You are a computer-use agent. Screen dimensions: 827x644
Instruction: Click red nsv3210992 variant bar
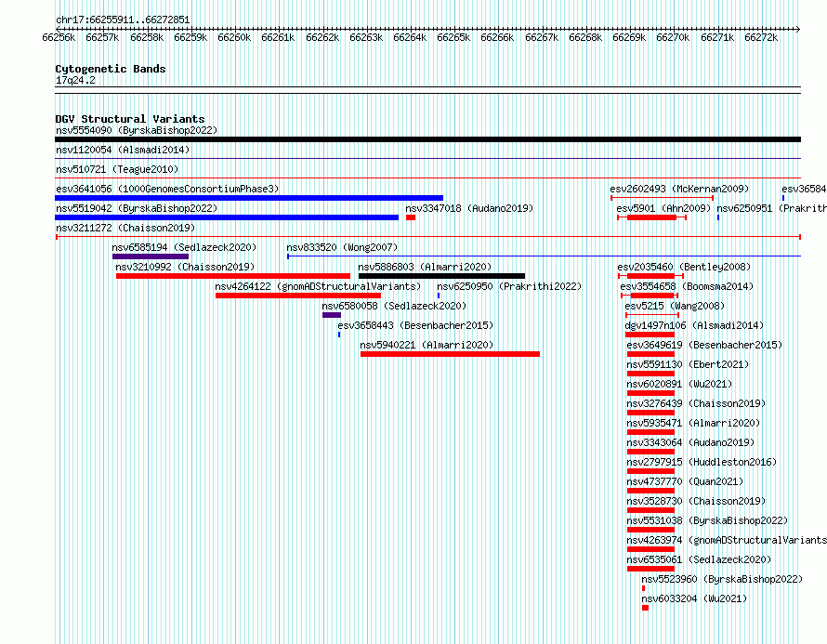(233, 276)
